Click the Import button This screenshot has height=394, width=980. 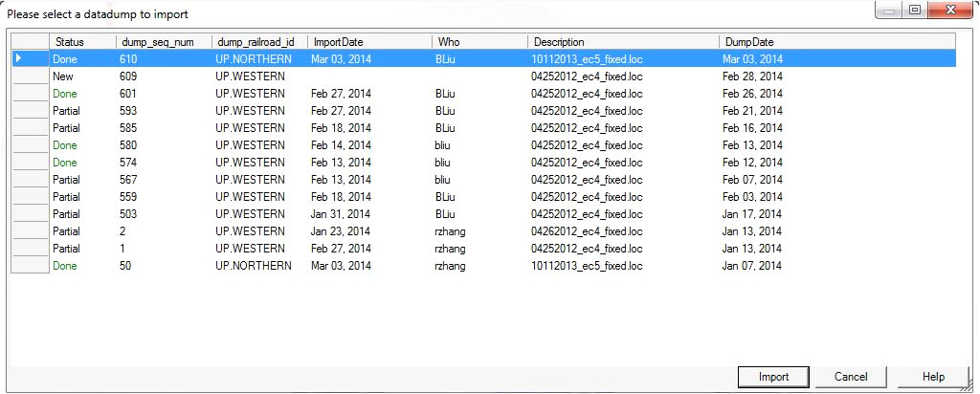(x=773, y=377)
